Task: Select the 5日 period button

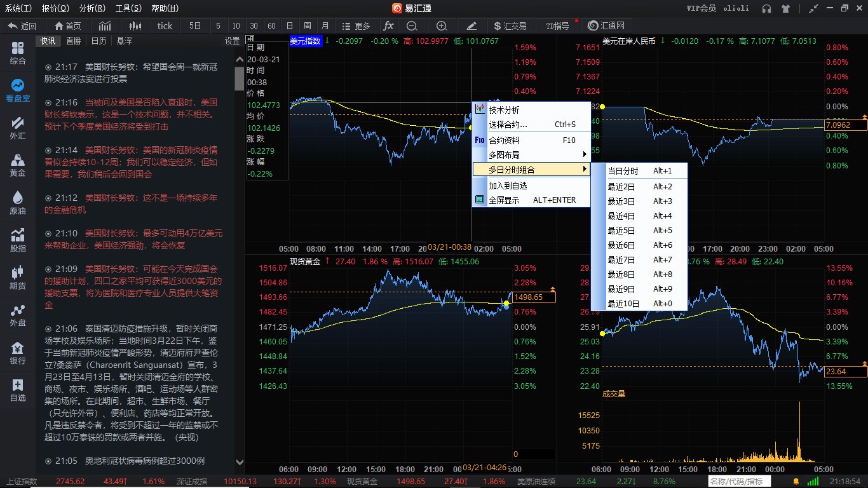Action: [195, 26]
